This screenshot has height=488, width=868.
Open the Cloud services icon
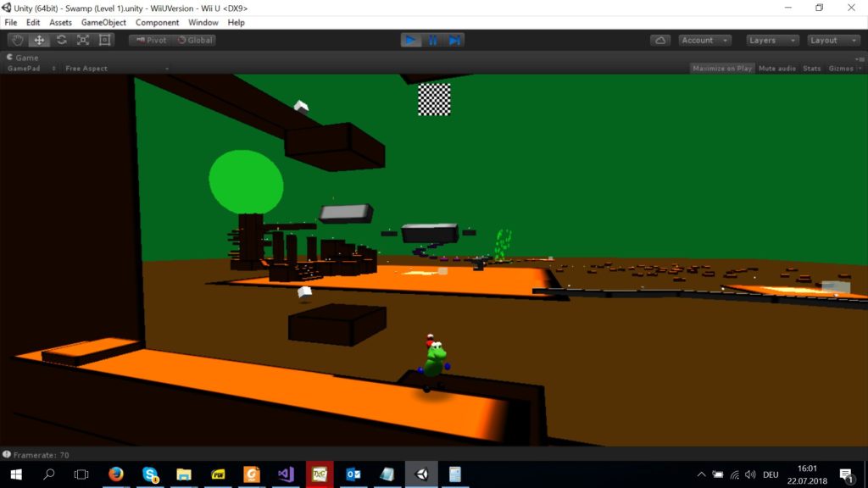[660, 41]
